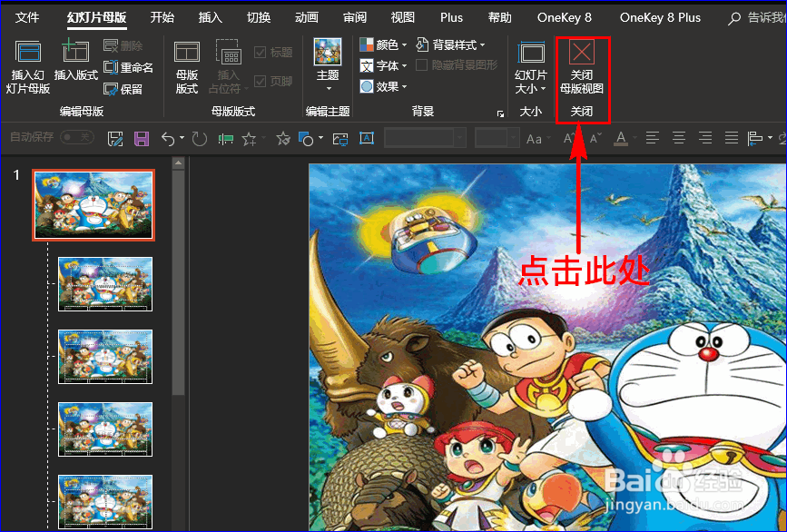Toggle the AutoSave switch

coord(77,137)
